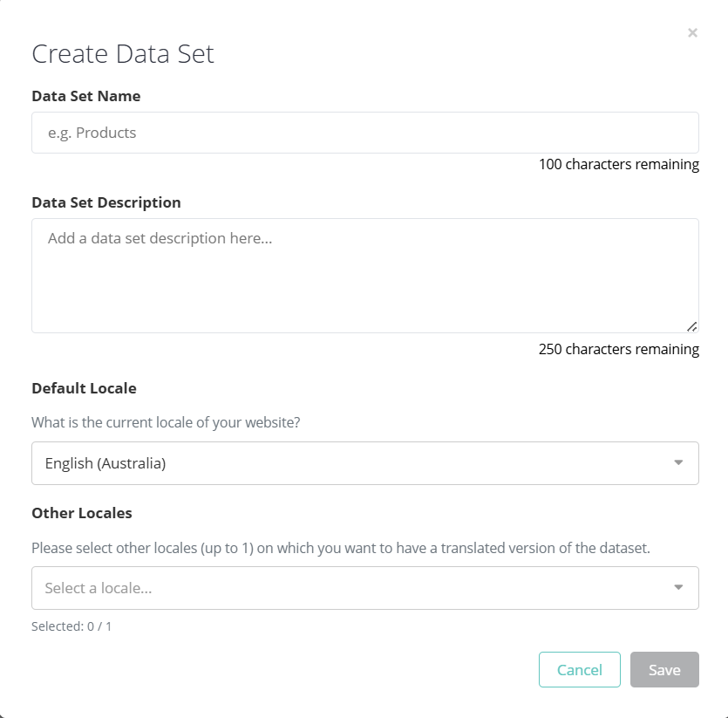Click the Other Locales dropdown arrow
This screenshot has height=718, width=728.
(x=678, y=588)
